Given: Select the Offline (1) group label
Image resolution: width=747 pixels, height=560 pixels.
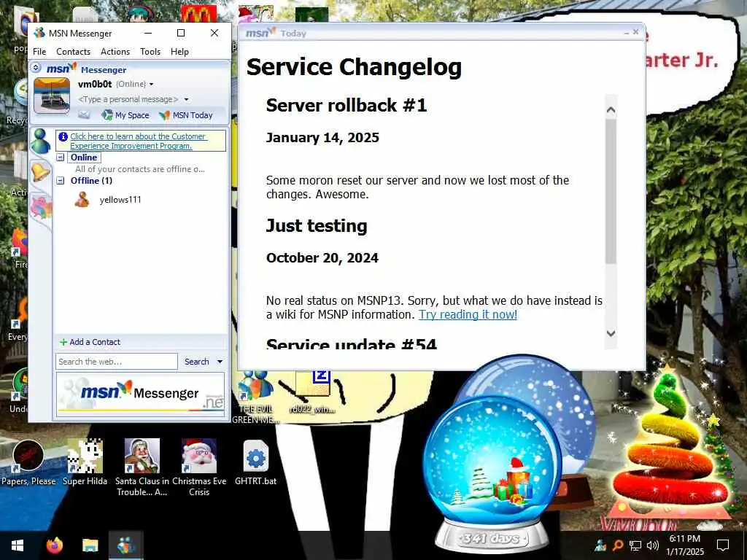Looking at the screenshot, I should coord(91,181).
